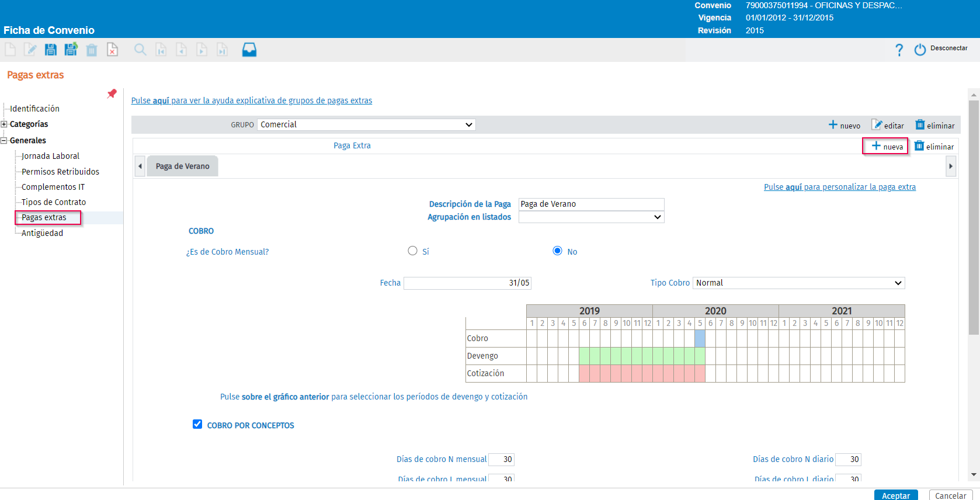Click the edit document pencil icon
Image resolution: width=980 pixels, height=500 pixels.
point(30,50)
